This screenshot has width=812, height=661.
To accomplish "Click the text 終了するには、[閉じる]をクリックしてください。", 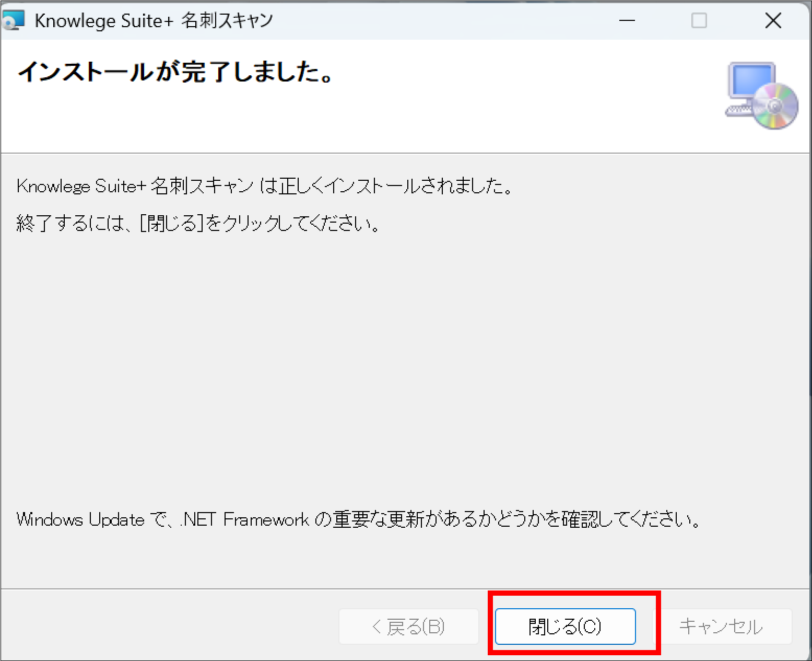I will [198, 224].
